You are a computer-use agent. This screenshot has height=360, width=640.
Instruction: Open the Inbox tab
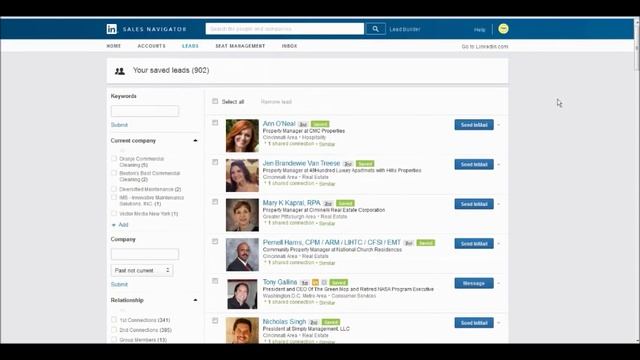(289, 46)
